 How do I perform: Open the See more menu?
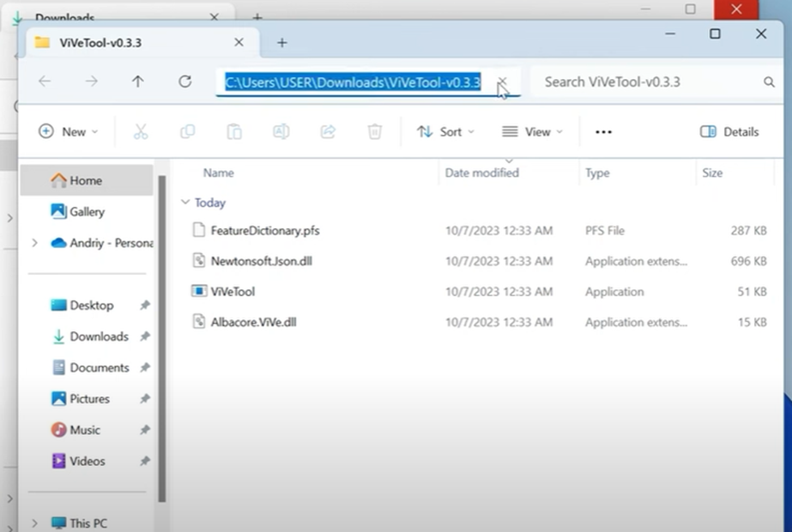[x=602, y=131]
